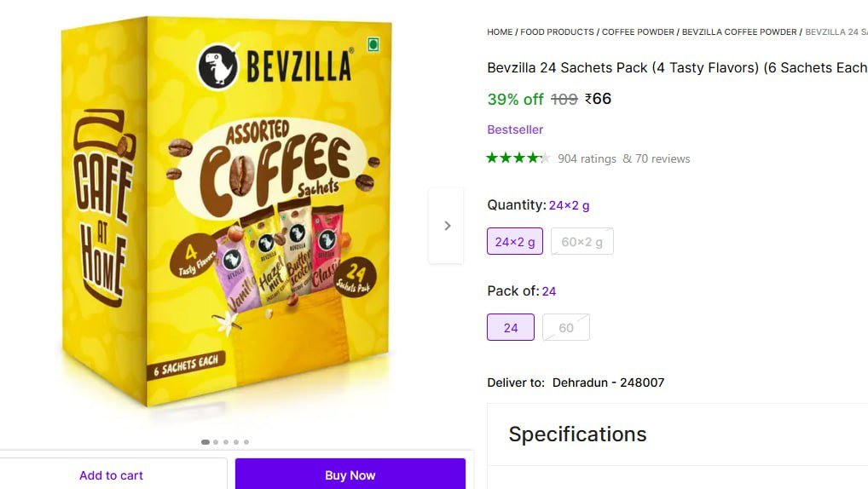Viewport: 868px width, 489px height.
Task: Choose pack of 60 option
Action: click(566, 328)
